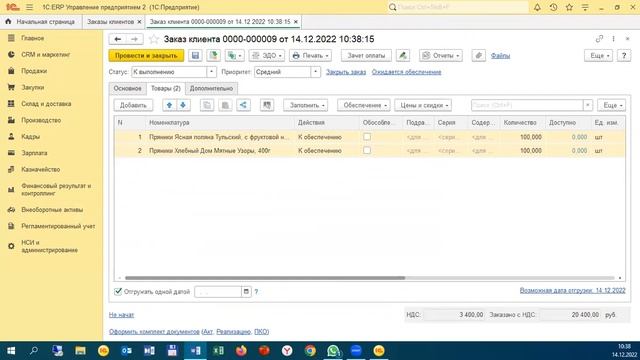This screenshot has width=640, height=360.
Task: Click the table search input field
Action: [527, 105]
